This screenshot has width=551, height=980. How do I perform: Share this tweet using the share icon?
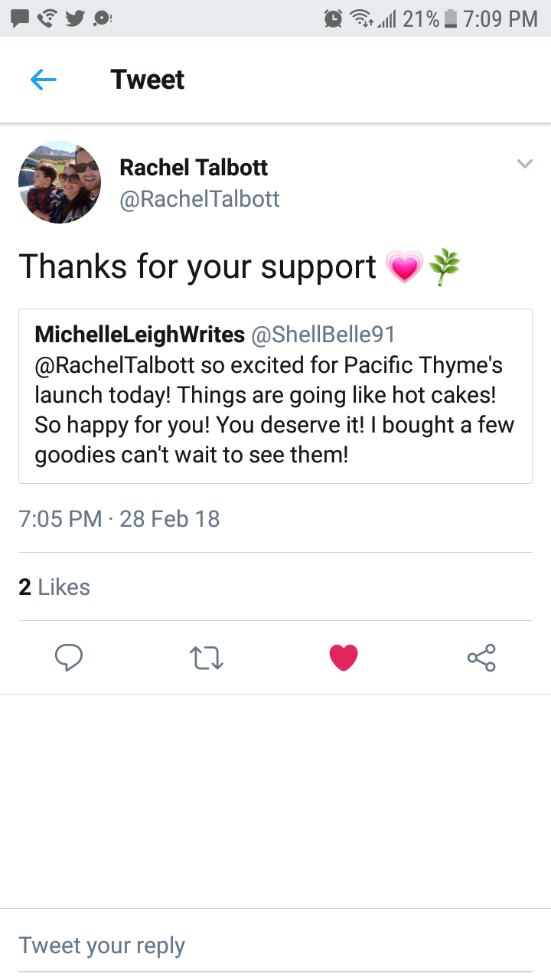pyautogui.click(x=481, y=657)
